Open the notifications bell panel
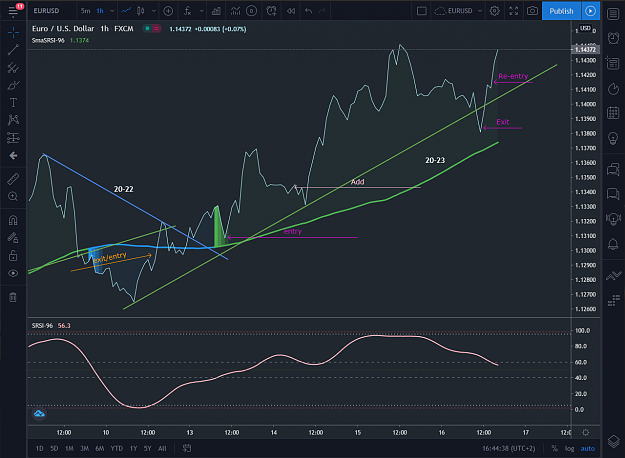 pyautogui.click(x=613, y=244)
